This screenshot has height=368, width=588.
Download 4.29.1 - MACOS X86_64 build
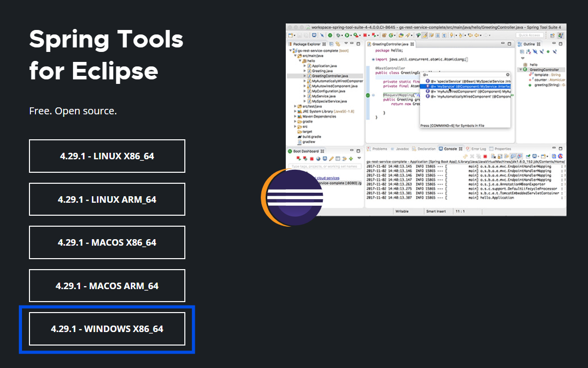107,243
